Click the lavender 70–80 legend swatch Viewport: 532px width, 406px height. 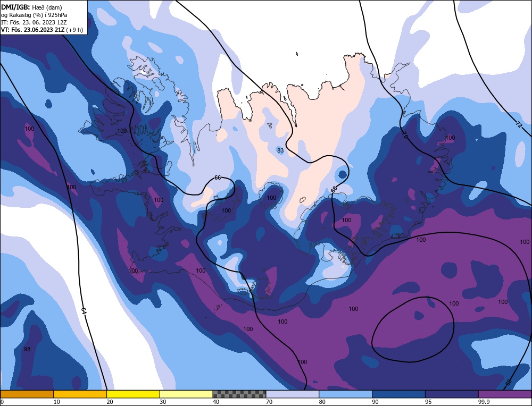293,394
